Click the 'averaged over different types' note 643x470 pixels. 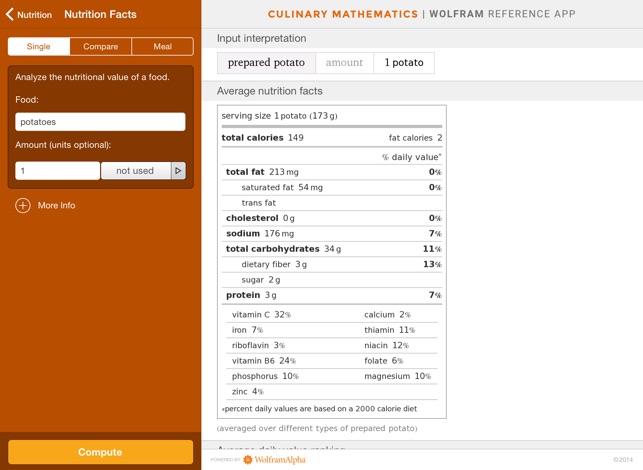point(317,428)
